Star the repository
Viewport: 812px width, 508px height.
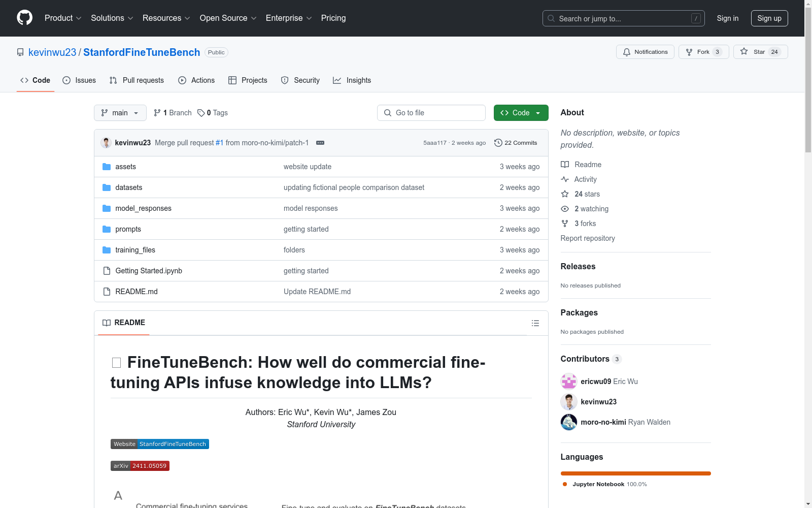[x=760, y=52]
